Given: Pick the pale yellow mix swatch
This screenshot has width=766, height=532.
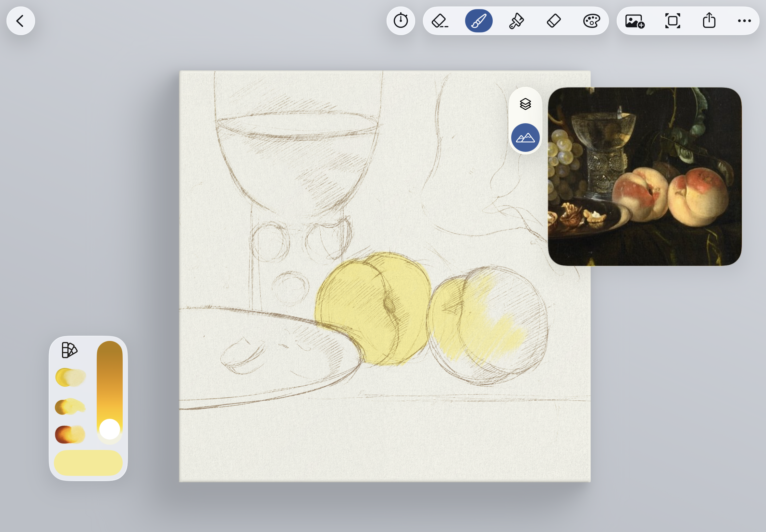Looking at the screenshot, I should [70, 377].
